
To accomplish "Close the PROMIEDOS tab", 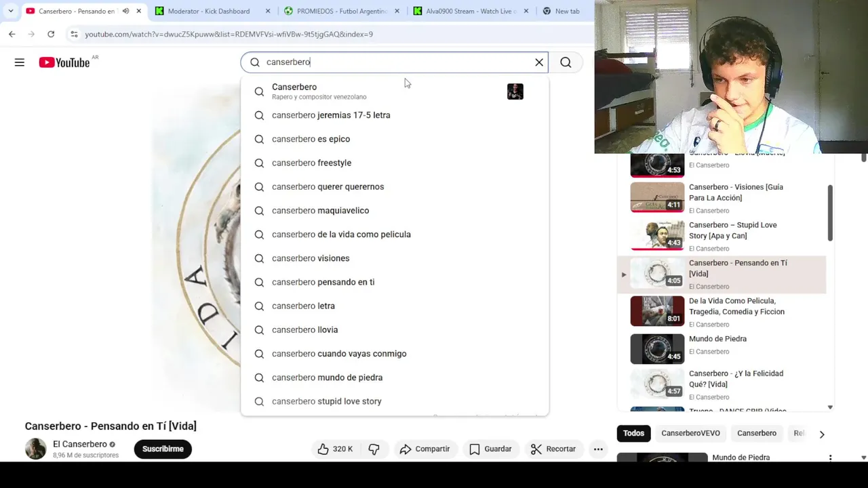I will (397, 11).
